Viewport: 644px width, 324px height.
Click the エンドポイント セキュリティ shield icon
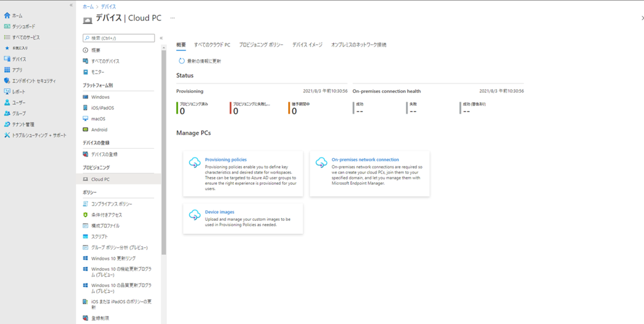pyautogui.click(x=7, y=81)
